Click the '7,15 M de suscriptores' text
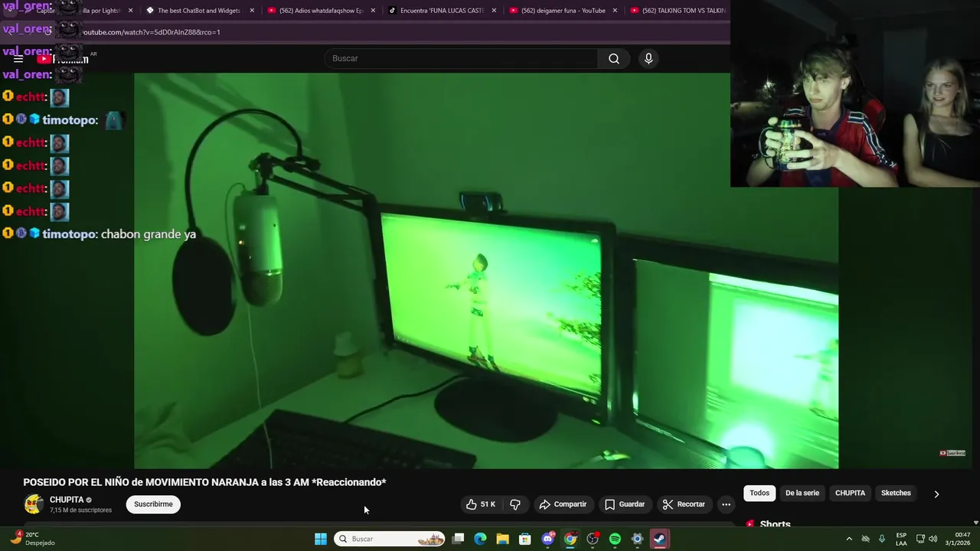 (x=80, y=510)
